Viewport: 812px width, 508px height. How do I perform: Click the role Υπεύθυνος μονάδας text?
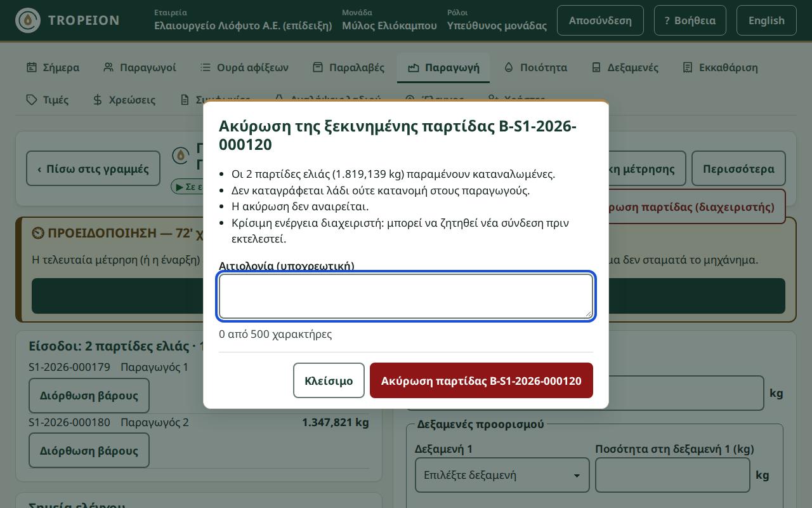tap(497, 25)
